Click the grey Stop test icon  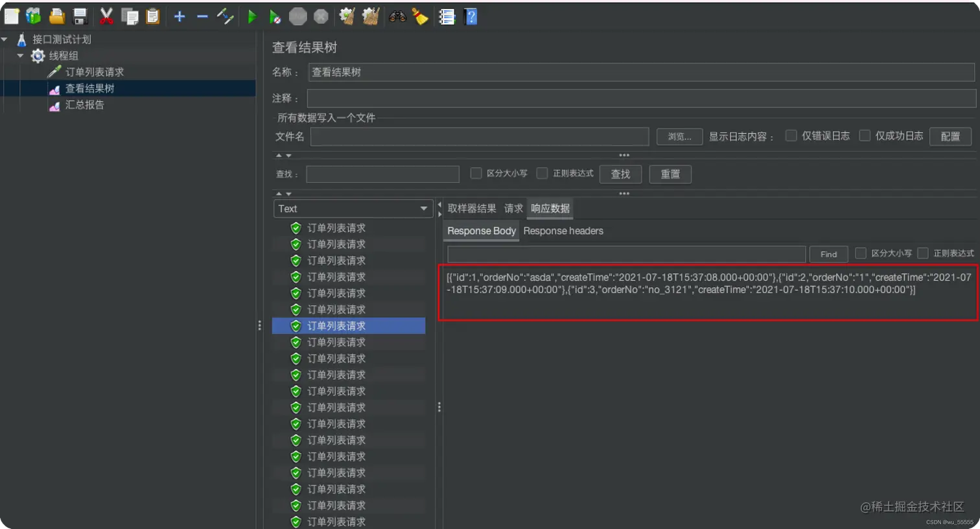pos(297,16)
